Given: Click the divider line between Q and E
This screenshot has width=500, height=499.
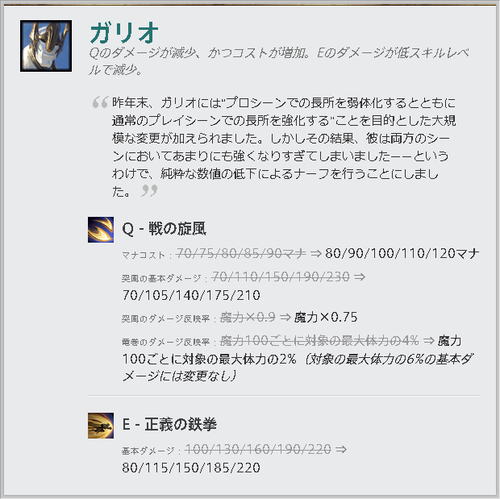Looking at the screenshot, I should tap(284, 396).
